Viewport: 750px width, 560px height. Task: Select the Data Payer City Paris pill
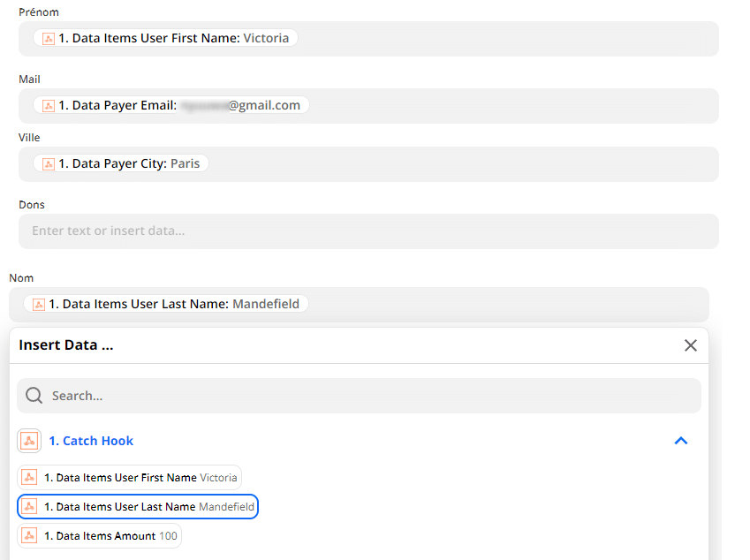pyautogui.click(x=120, y=163)
